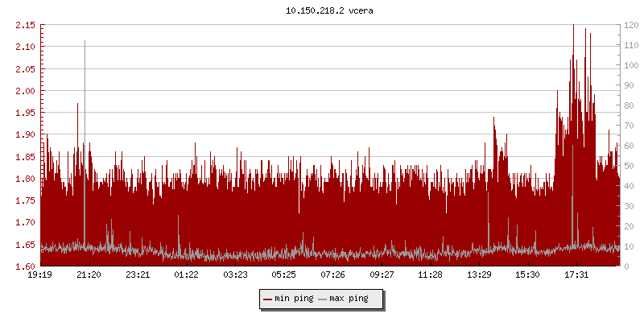Click the 09:27 time axis label

click(x=382, y=275)
